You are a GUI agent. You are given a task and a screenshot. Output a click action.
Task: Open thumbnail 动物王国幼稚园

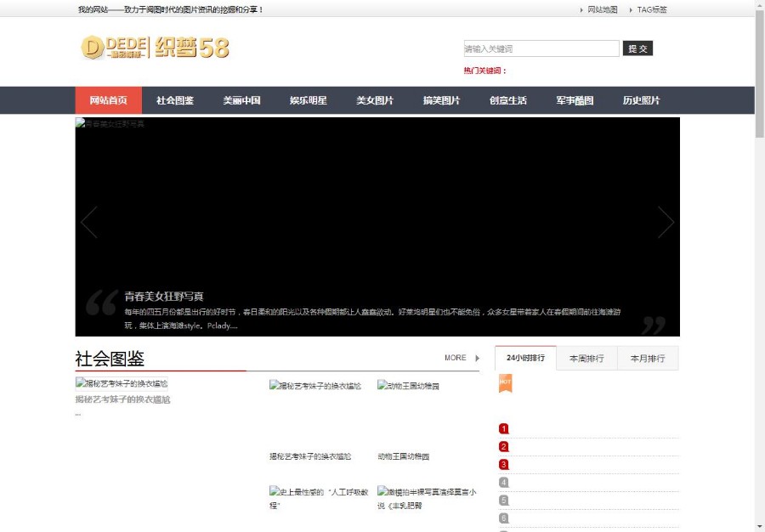click(x=408, y=386)
